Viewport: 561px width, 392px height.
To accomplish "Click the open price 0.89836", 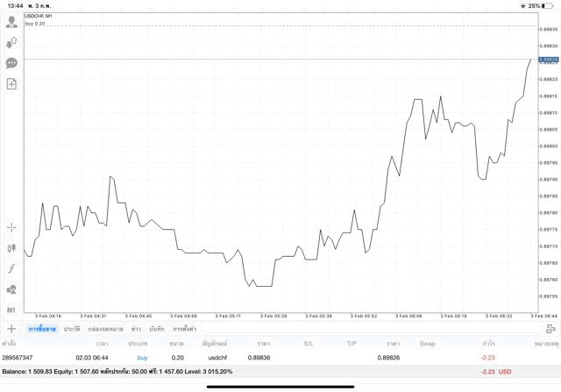I will point(259,358).
